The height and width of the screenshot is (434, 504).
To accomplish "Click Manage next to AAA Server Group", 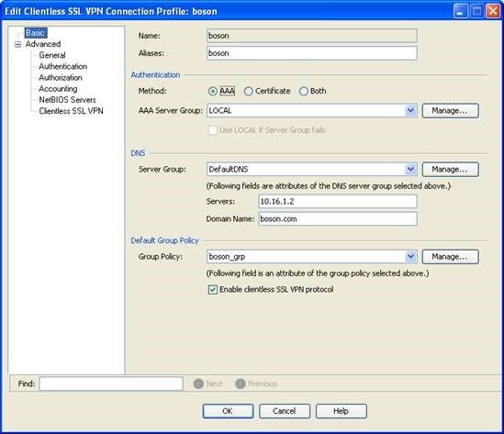I will point(451,111).
